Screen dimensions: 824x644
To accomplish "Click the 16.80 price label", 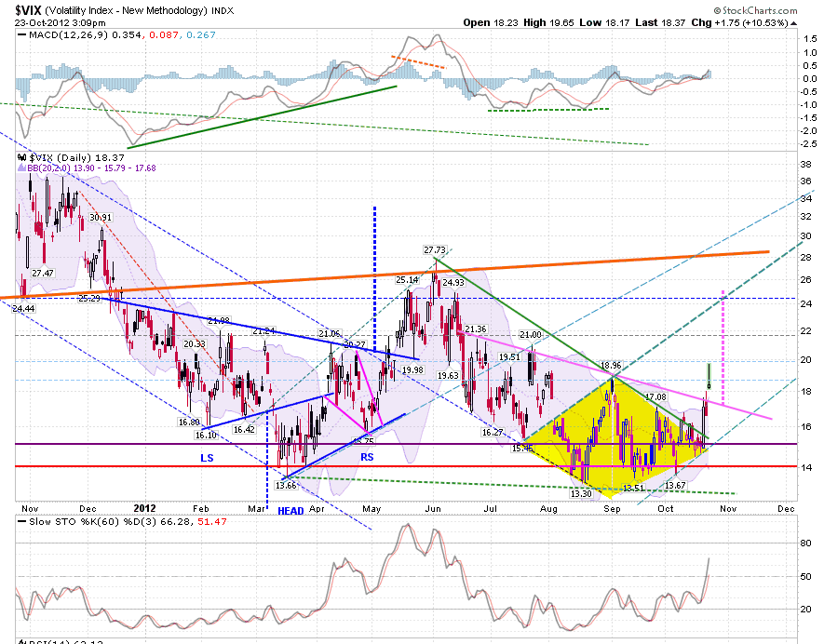I will [x=189, y=423].
